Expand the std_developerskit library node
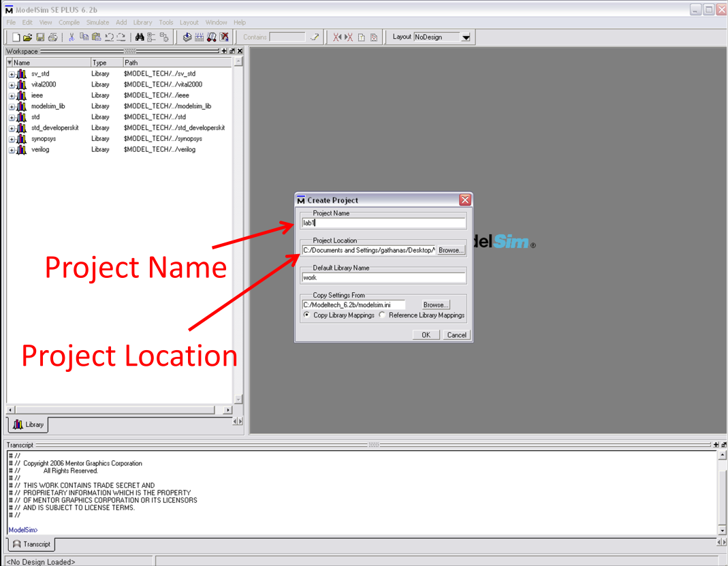The image size is (728, 566). click(x=12, y=128)
